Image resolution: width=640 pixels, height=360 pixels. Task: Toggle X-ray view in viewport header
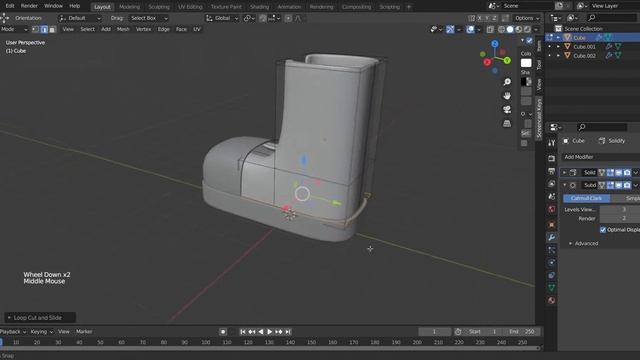[x=490, y=29]
